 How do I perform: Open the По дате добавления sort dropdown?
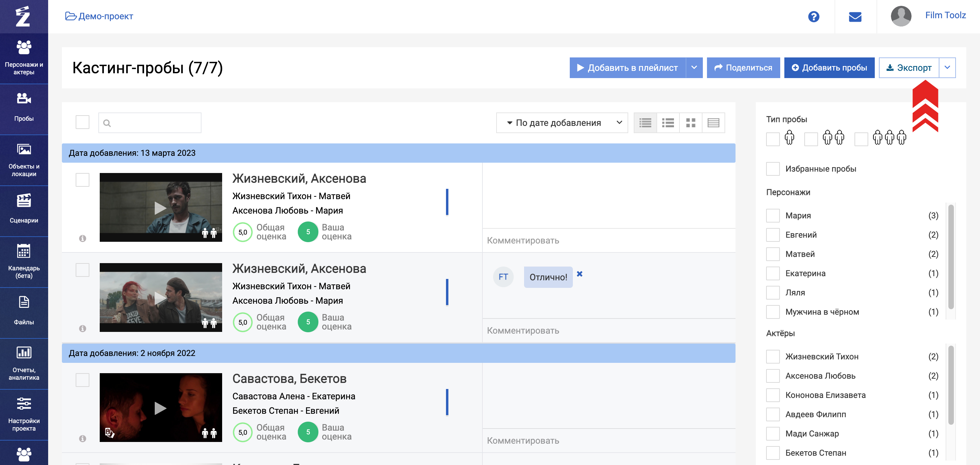pos(562,122)
